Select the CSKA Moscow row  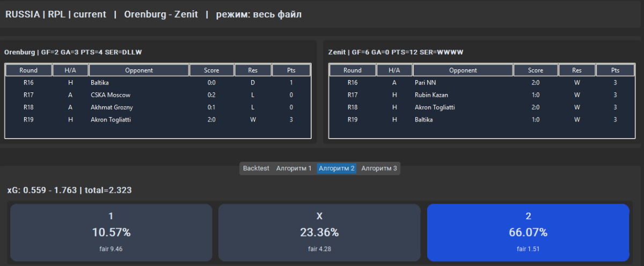pyautogui.click(x=158, y=95)
